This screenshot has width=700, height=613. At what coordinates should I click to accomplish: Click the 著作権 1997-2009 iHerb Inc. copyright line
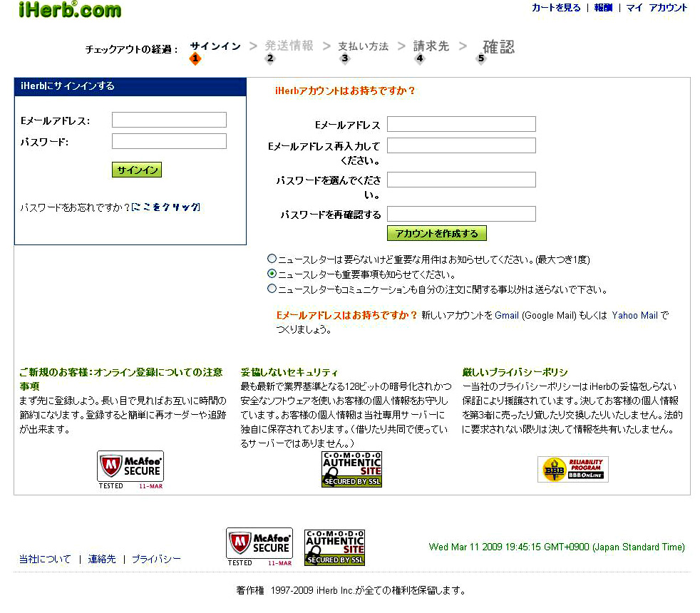351,591
